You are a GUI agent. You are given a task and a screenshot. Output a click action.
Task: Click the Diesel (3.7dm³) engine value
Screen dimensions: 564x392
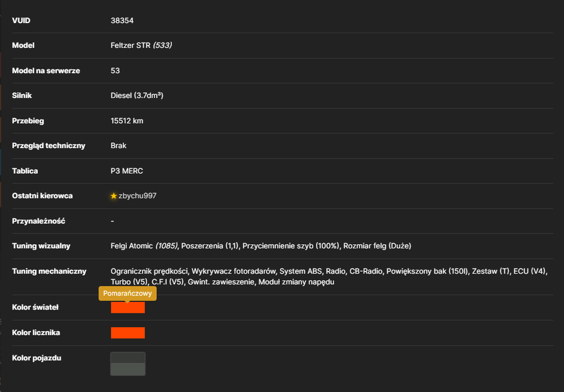pos(137,96)
